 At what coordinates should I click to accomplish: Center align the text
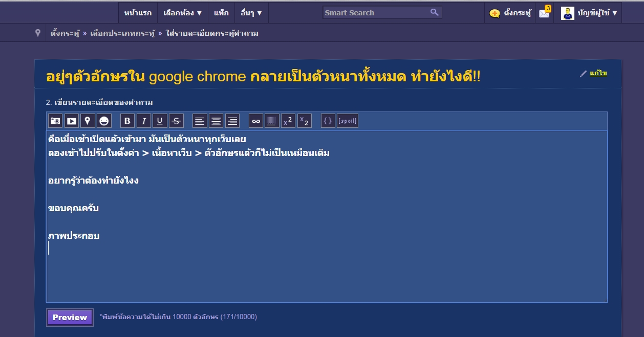coord(216,121)
